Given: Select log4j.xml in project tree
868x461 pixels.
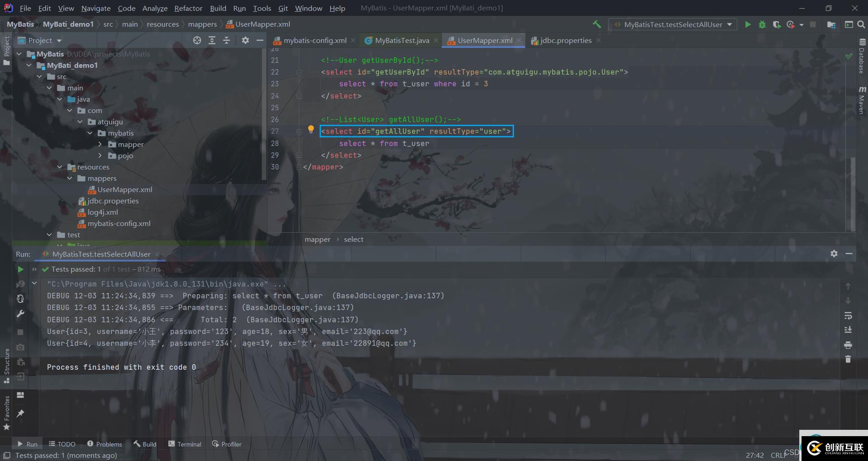Looking at the screenshot, I should coord(103,212).
